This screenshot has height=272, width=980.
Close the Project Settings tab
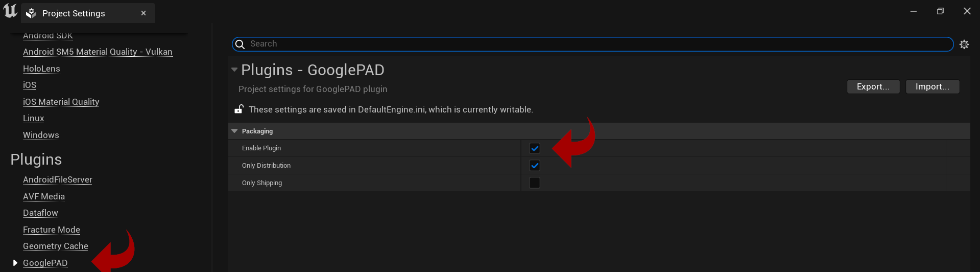pyautogui.click(x=144, y=13)
